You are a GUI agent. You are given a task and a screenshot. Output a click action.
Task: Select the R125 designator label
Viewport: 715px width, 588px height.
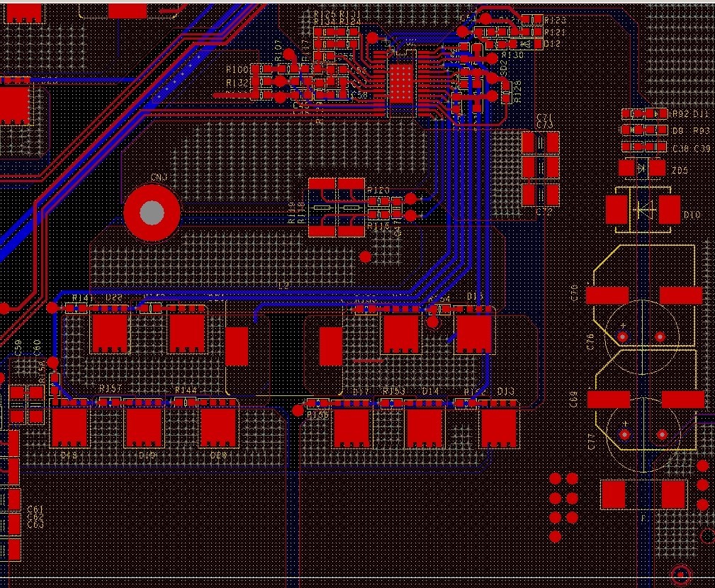[325, 15]
